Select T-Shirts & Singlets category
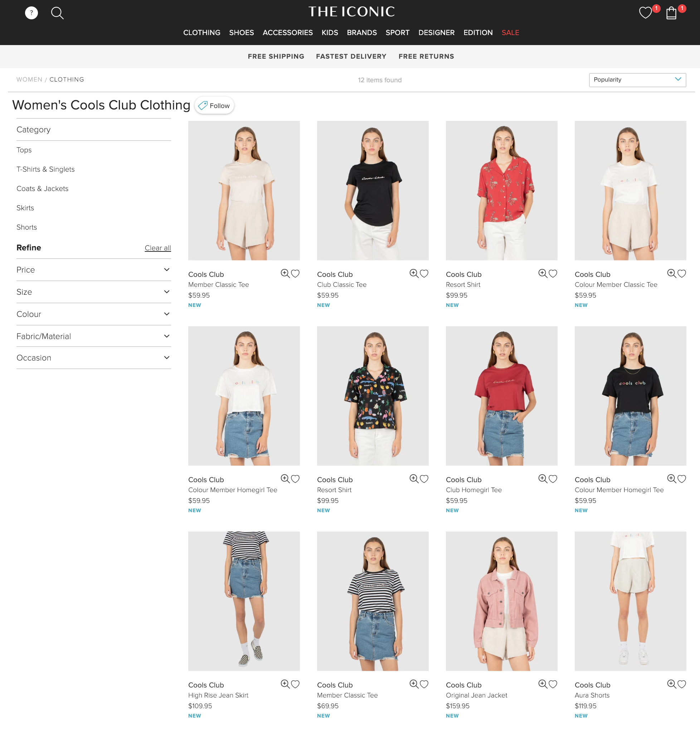The image size is (700, 739). [45, 169]
